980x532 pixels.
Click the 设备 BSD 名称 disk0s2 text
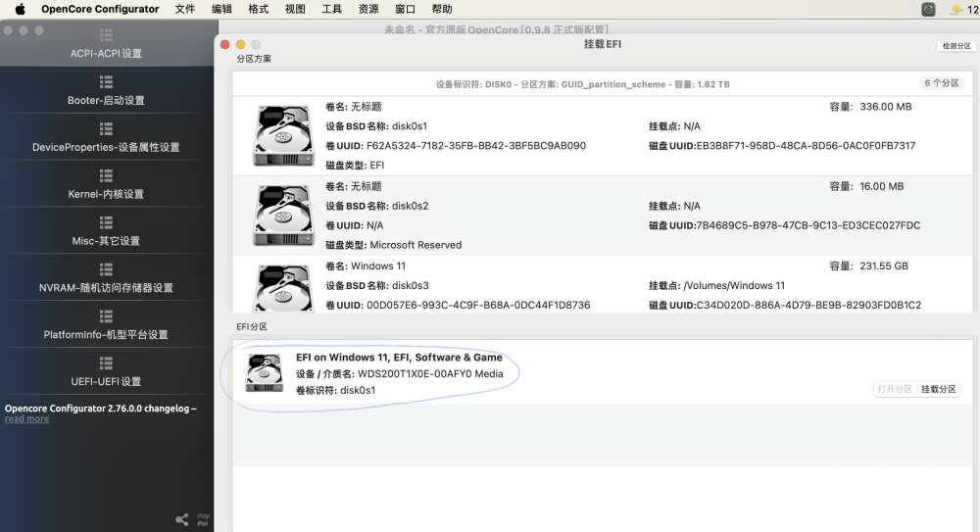point(377,206)
